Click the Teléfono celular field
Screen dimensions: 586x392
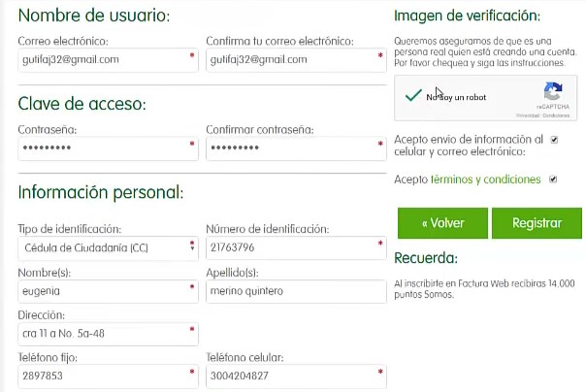[x=296, y=376]
